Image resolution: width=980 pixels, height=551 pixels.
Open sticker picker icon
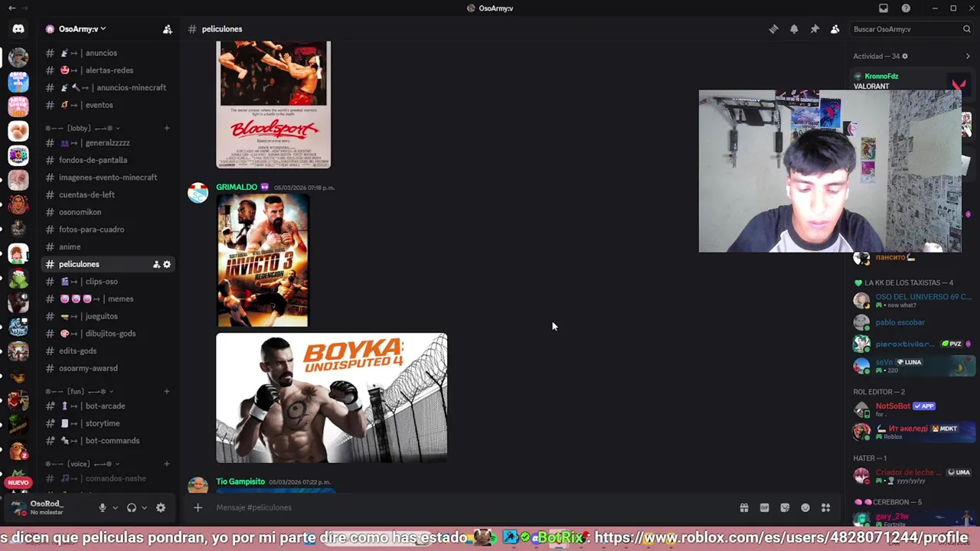(785, 507)
